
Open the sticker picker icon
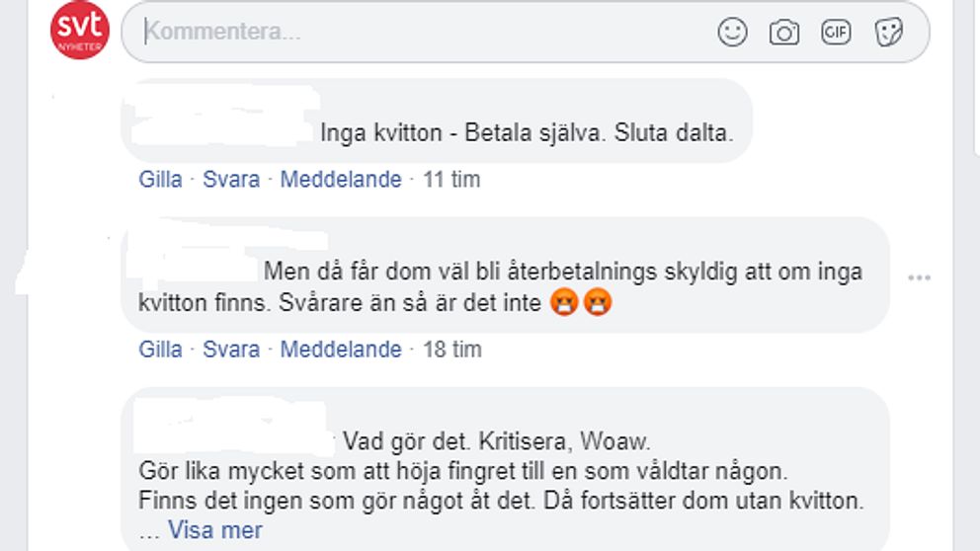click(x=888, y=32)
